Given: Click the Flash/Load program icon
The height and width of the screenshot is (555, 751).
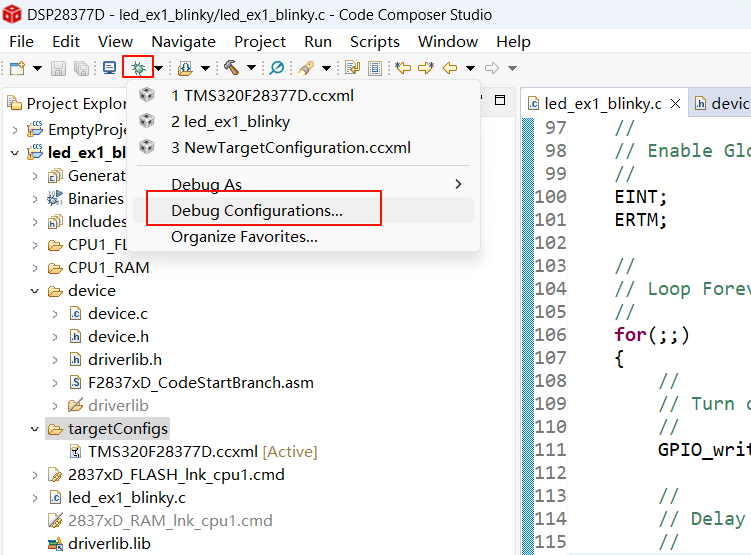Looking at the screenshot, I should [x=185, y=68].
